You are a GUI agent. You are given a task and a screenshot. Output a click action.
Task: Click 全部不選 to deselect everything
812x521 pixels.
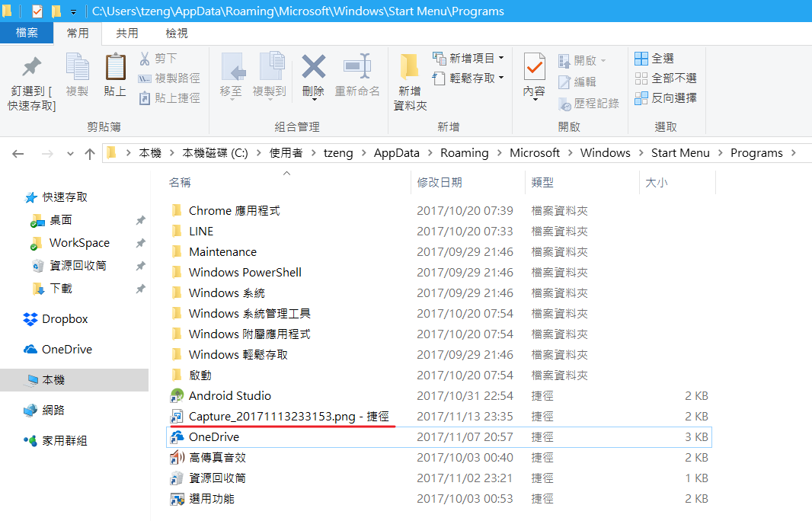point(666,78)
